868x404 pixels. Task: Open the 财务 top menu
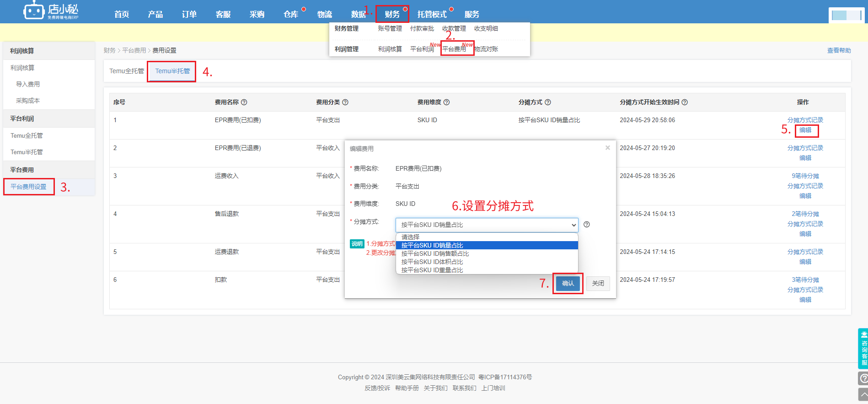point(392,14)
